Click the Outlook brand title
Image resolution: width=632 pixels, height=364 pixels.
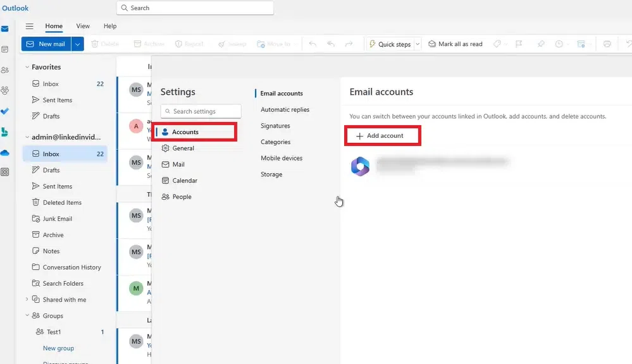pyautogui.click(x=15, y=8)
